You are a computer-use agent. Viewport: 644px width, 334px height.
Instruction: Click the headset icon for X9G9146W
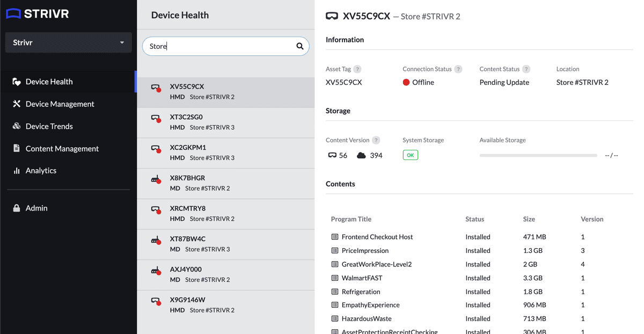(156, 301)
